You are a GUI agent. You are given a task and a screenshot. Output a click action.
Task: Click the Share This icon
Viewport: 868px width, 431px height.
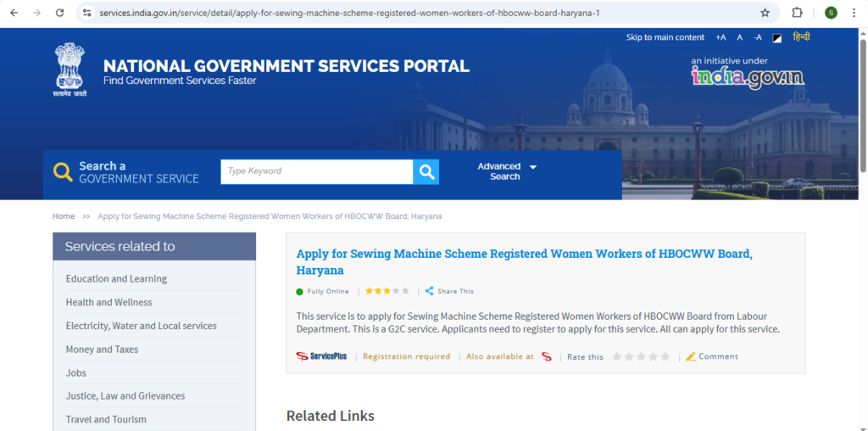click(x=429, y=291)
